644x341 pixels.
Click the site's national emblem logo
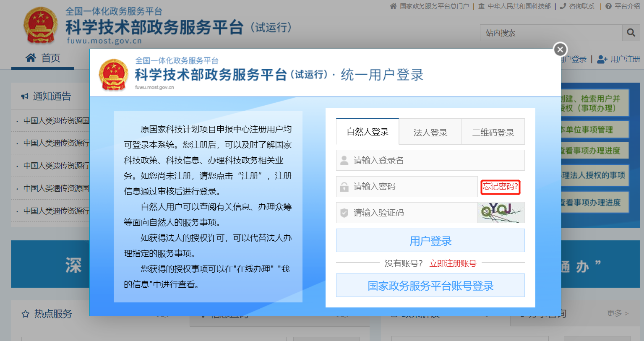pos(40,25)
